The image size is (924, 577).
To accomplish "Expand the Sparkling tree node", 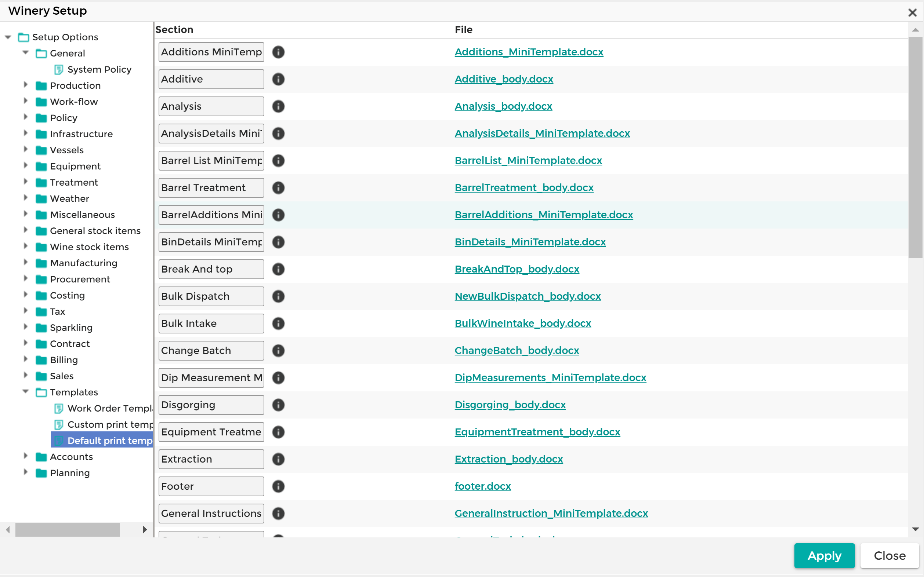I will coord(26,327).
